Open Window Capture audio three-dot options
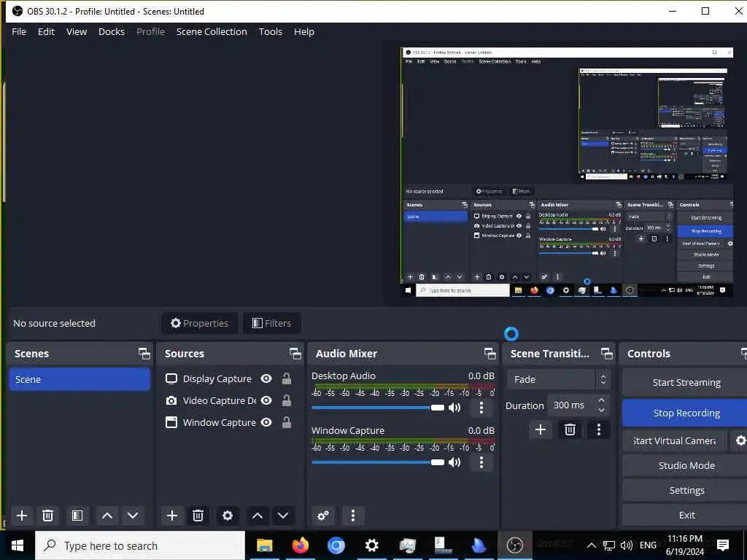 (x=481, y=462)
